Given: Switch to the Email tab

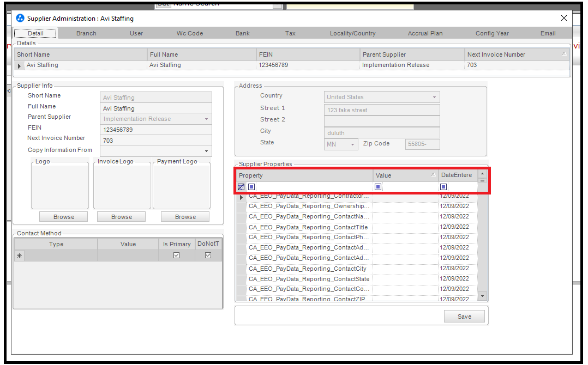Looking at the screenshot, I should pos(548,33).
